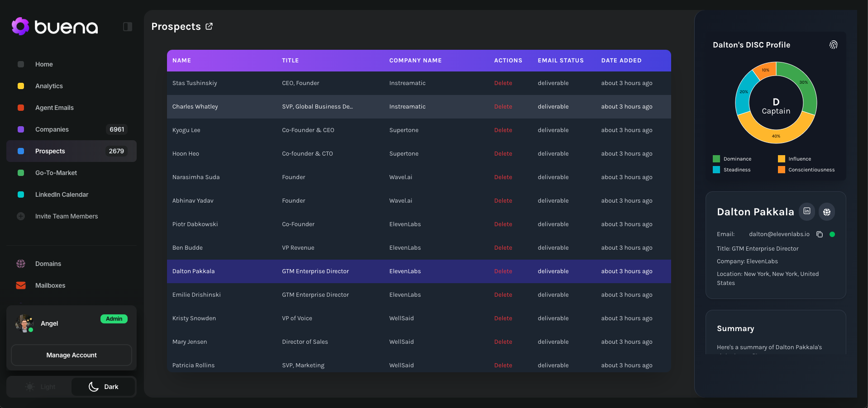Click the Prospects page heading
The image size is (868, 408).
pyautogui.click(x=176, y=27)
